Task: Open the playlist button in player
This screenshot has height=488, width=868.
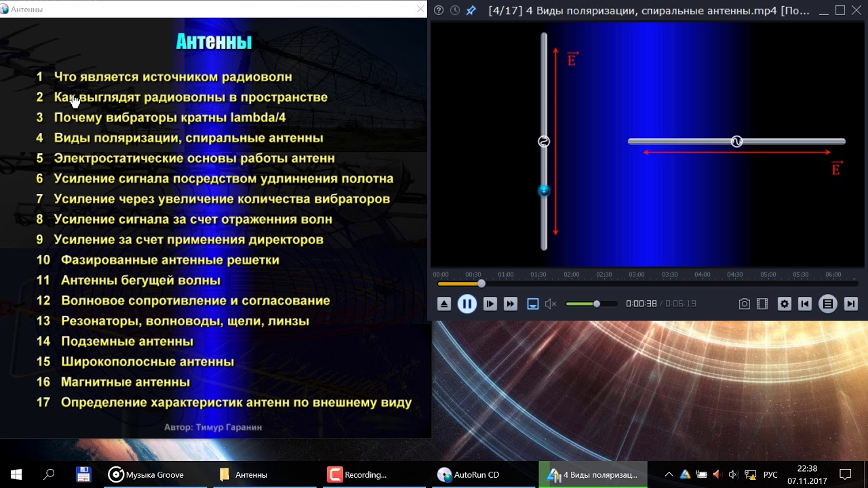Action: click(828, 304)
